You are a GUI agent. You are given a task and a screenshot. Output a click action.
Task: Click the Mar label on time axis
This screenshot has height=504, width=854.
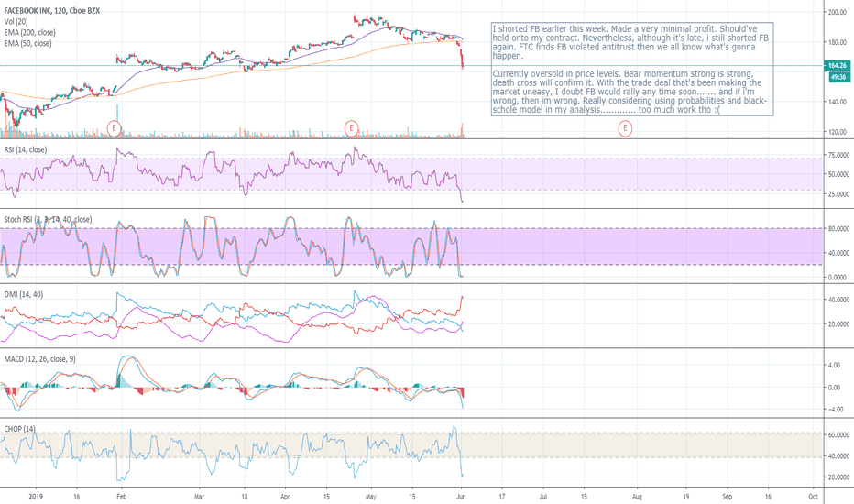pyautogui.click(x=200, y=497)
